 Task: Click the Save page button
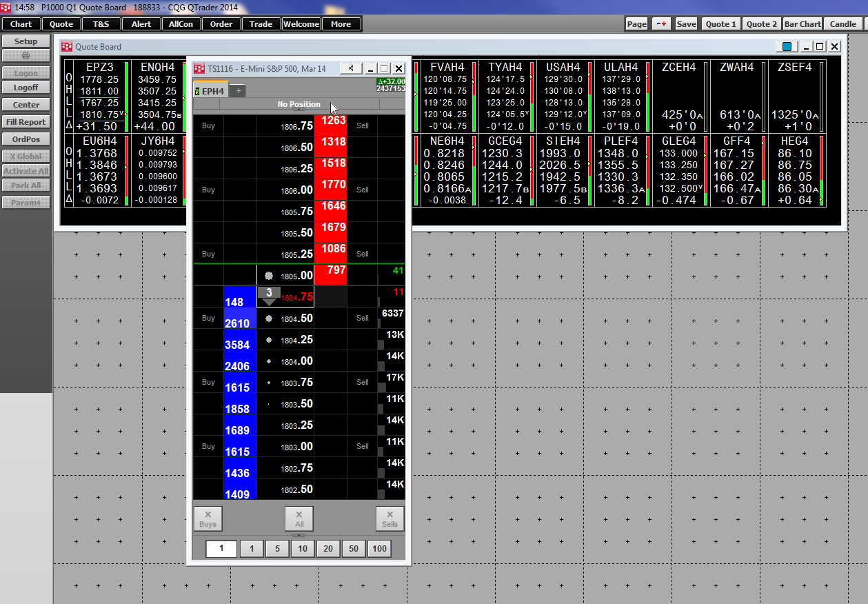coord(686,23)
